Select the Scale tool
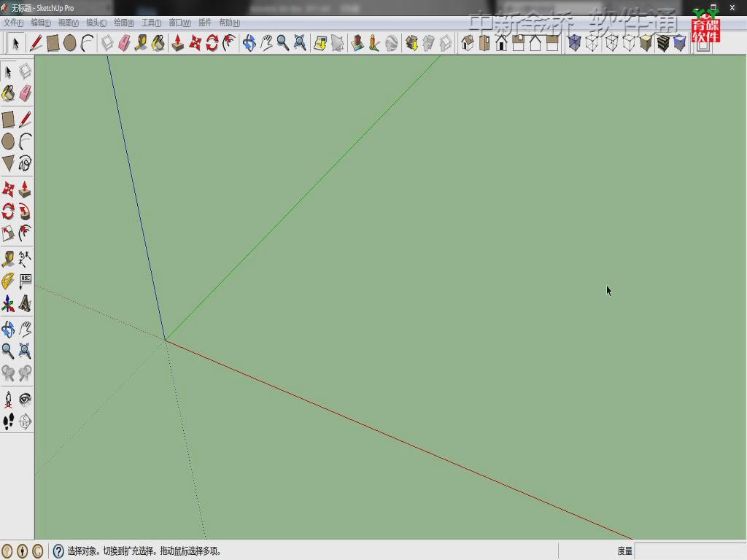Screen dimensions: 747x560 [8, 233]
